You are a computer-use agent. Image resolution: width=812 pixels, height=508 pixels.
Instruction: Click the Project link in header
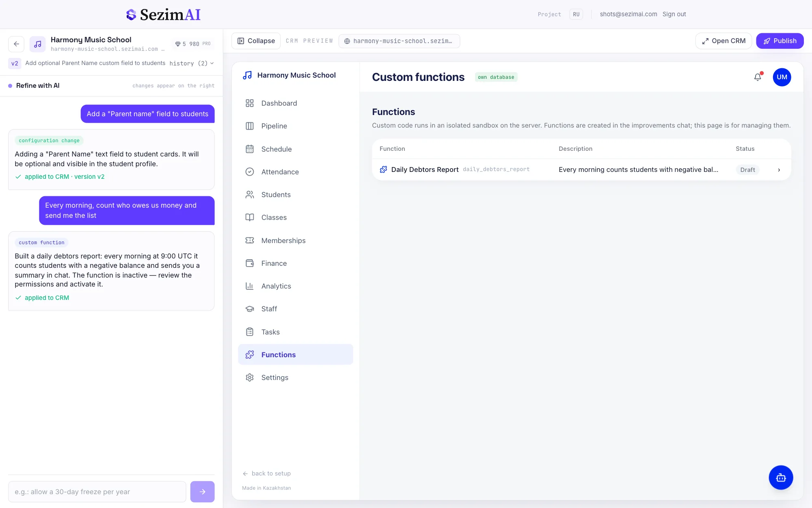click(549, 14)
